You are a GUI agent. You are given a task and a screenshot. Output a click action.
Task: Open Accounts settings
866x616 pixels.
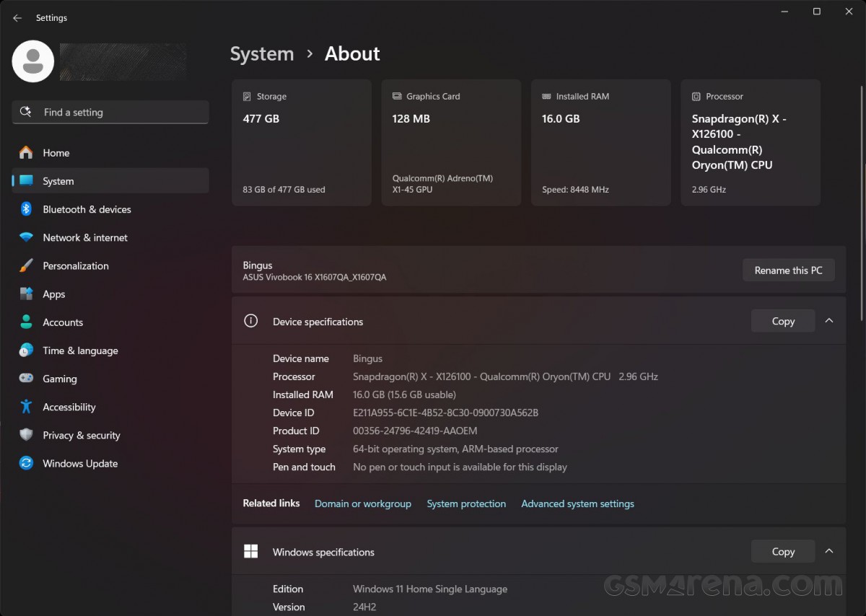coord(63,322)
